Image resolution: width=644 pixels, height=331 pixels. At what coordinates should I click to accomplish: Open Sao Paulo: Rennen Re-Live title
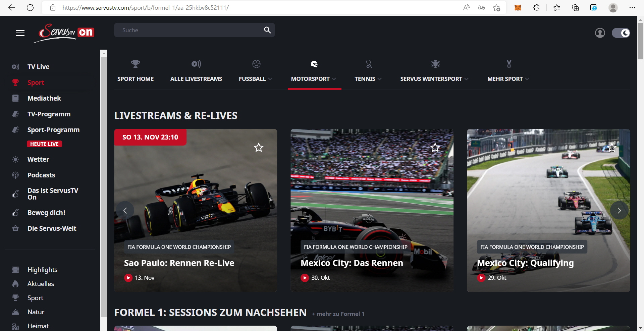tap(179, 263)
